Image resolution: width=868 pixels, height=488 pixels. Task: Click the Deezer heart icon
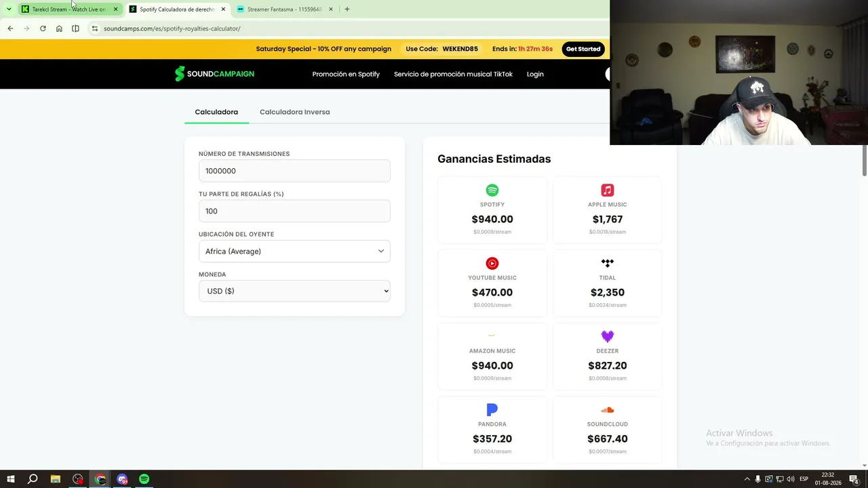point(608,336)
